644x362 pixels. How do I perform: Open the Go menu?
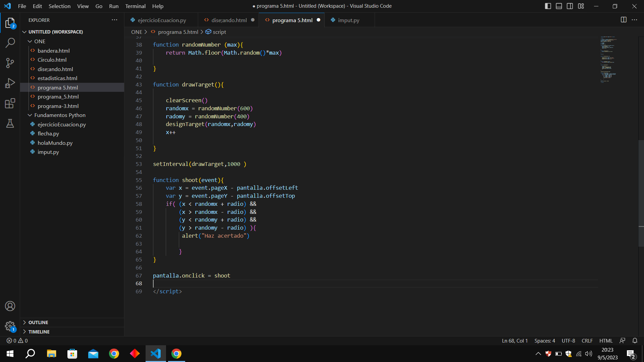[x=99, y=6]
